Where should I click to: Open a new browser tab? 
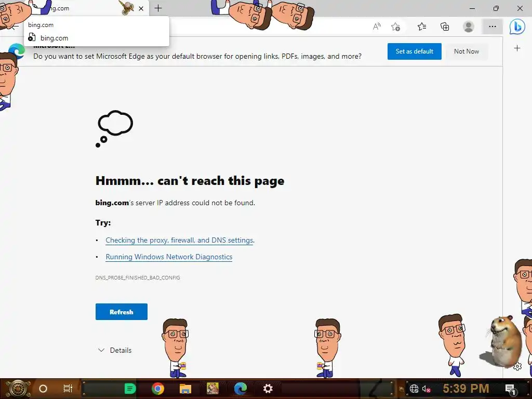[x=158, y=8]
